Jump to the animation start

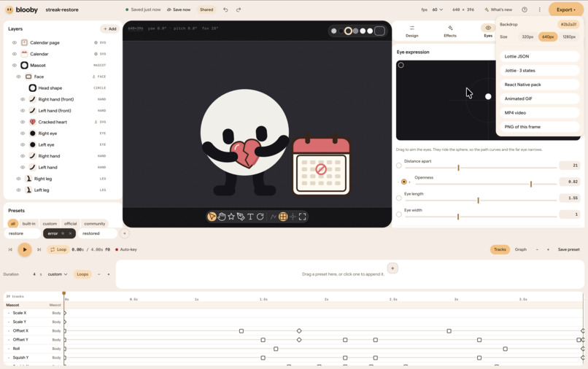pyautogui.click(x=10, y=249)
